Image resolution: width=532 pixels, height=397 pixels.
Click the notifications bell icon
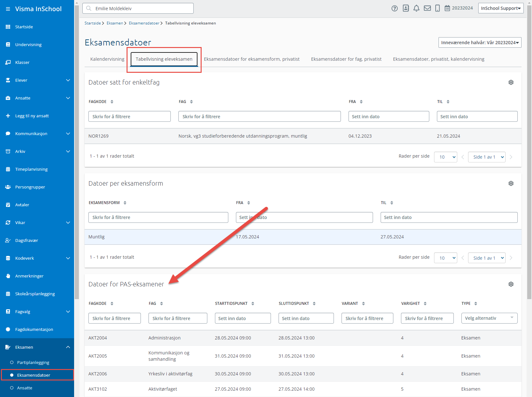416,9
